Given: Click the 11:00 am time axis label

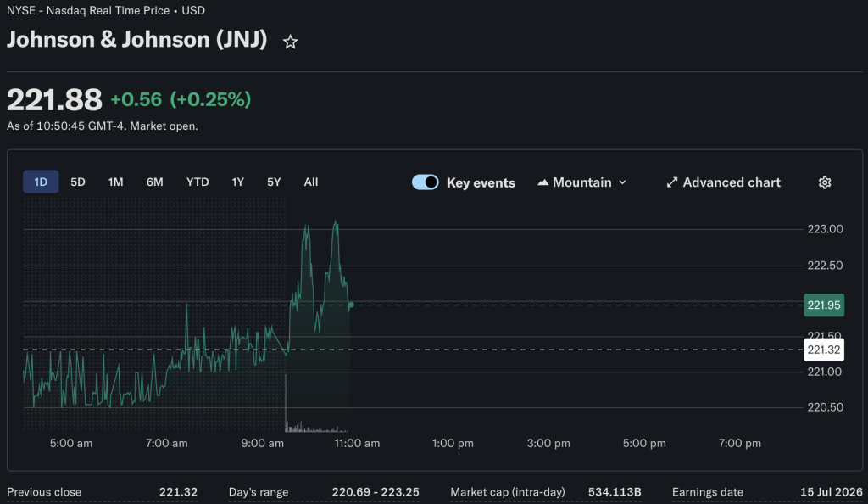Looking at the screenshot, I should click(357, 443).
